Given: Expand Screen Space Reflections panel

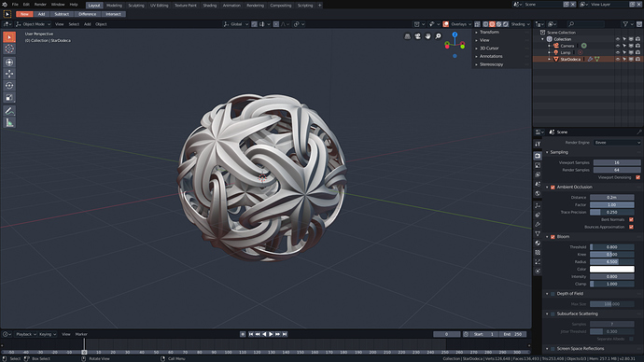Looking at the screenshot, I should (580, 348).
